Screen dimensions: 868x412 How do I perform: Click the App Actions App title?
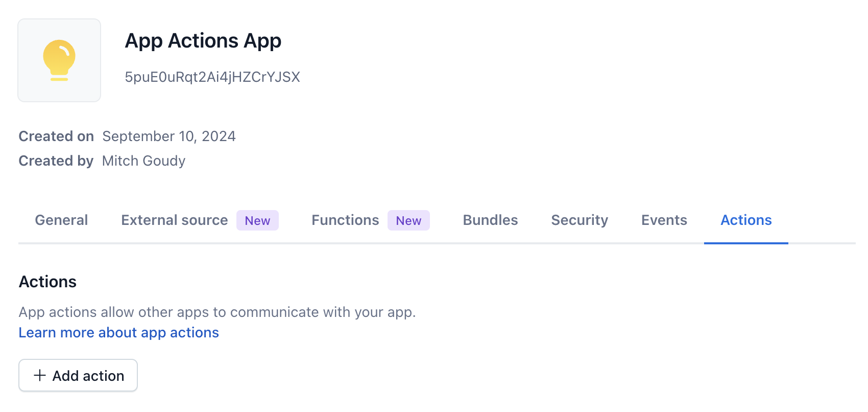point(203,41)
